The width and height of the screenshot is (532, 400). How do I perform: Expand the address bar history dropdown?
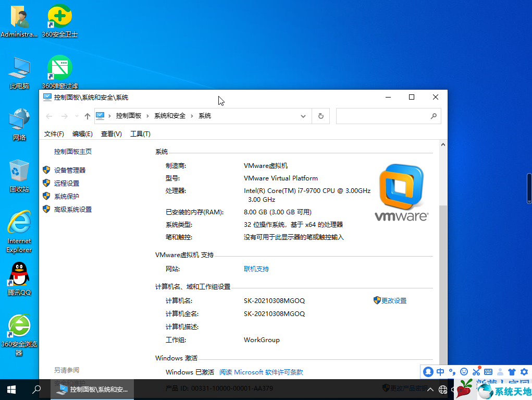click(x=304, y=116)
